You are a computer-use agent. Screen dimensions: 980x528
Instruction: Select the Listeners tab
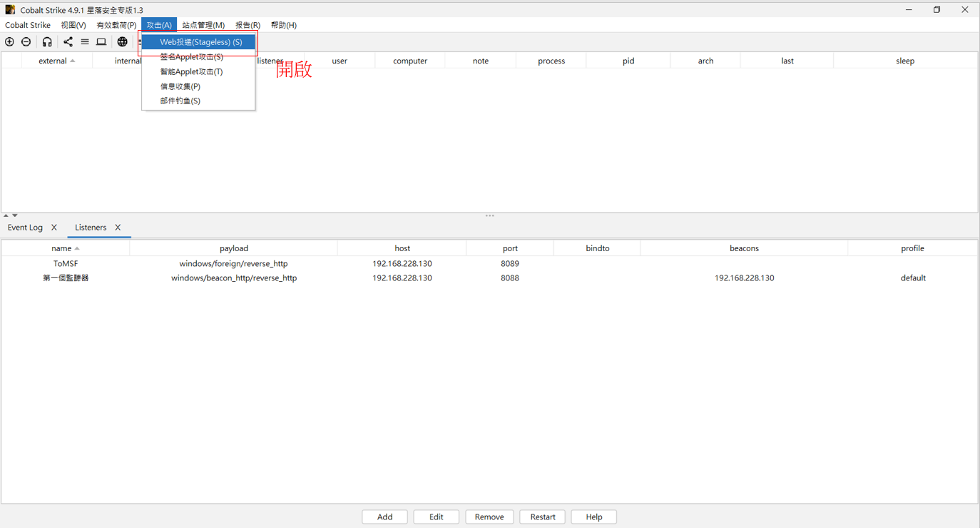click(x=91, y=228)
